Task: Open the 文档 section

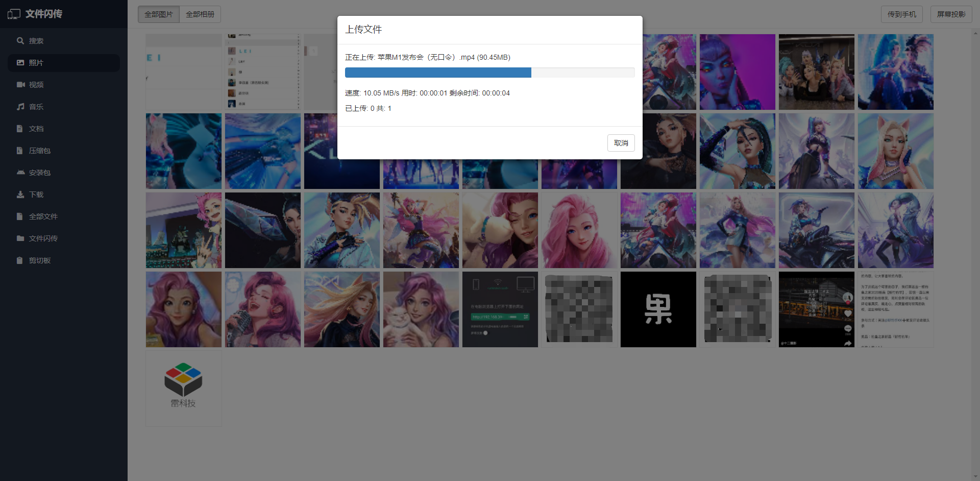Action: click(x=64, y=129)
